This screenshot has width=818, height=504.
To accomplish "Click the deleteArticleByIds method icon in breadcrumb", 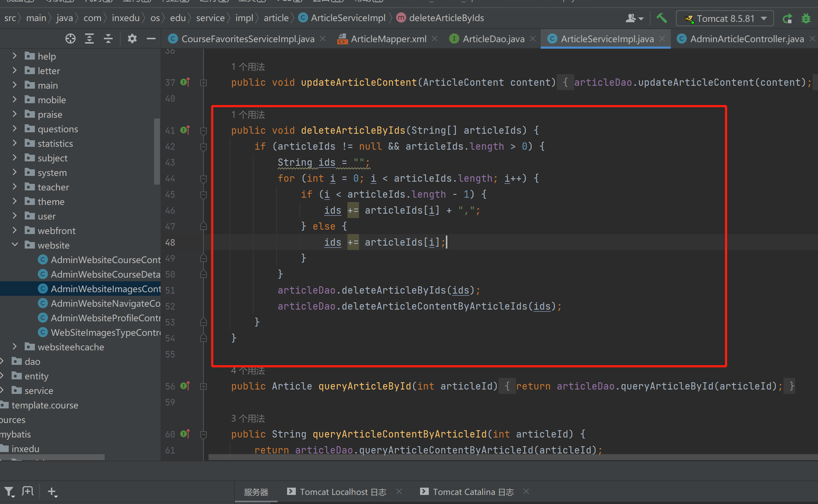I will (401, 17).
